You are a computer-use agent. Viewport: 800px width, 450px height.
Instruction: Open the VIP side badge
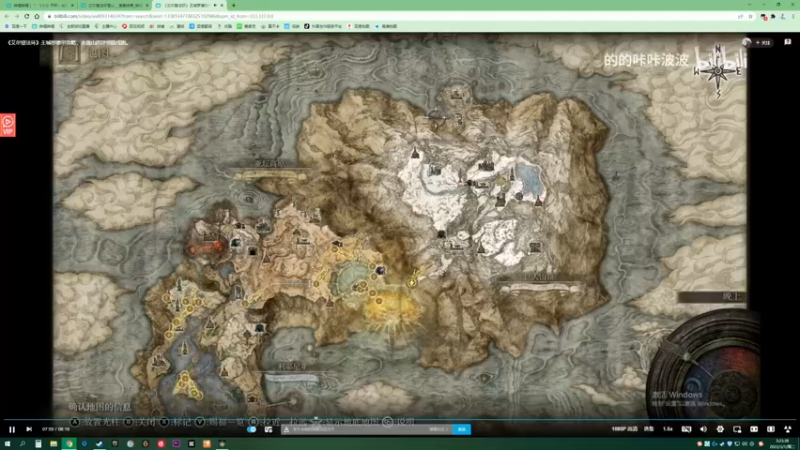click(8, 125)
